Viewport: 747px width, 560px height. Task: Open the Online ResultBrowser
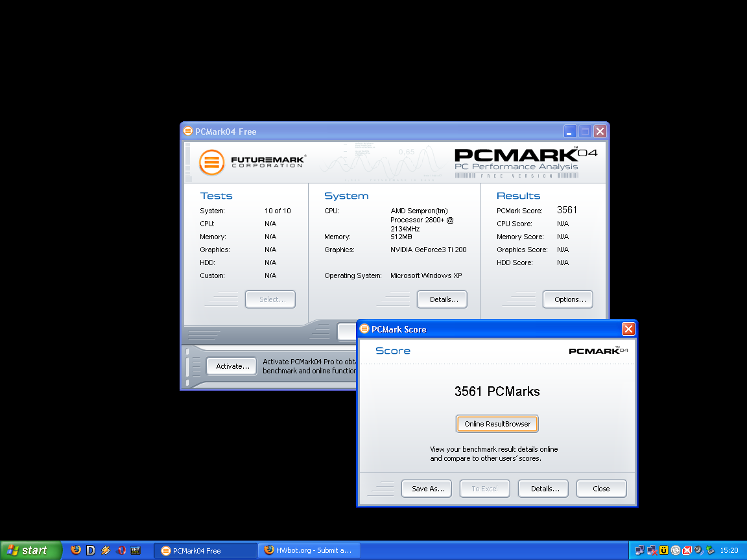497,424
